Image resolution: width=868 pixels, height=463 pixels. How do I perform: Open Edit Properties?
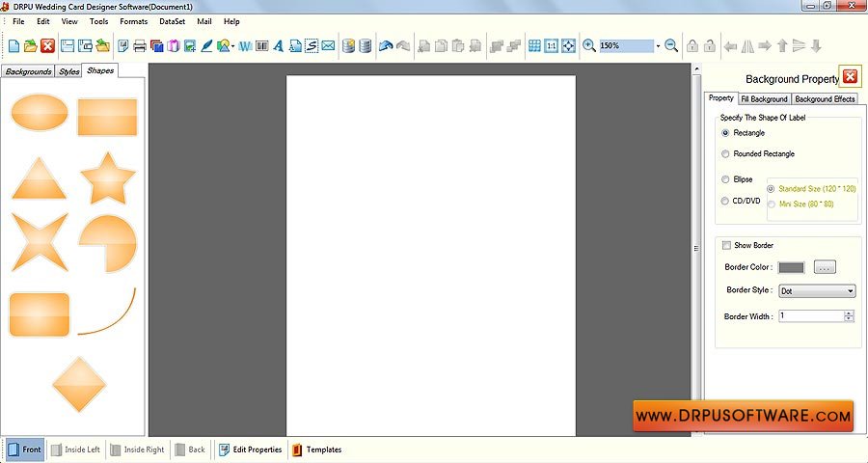tap(250, 449)
